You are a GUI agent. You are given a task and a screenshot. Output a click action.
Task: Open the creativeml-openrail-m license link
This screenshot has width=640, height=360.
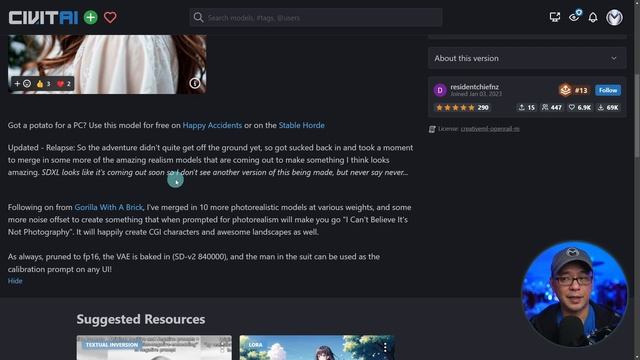pyautogui.click(x=490, y=129)
